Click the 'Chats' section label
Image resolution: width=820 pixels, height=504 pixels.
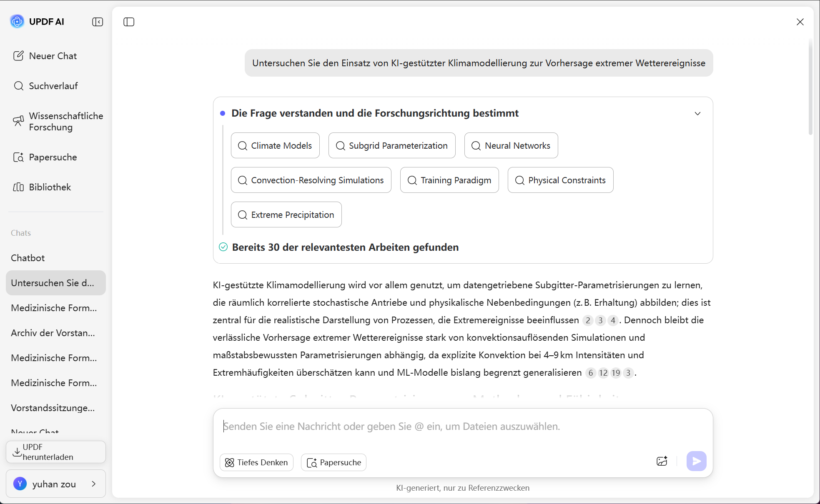pyautogui.click(x=21, y=233)
